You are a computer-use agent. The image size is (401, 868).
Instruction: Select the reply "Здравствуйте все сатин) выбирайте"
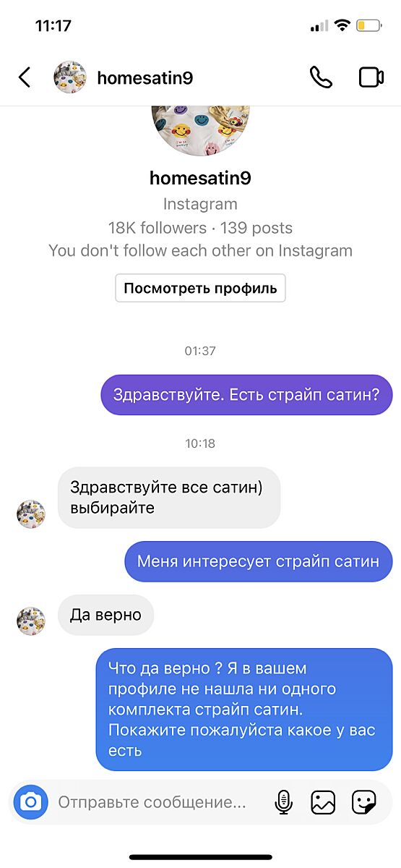(x=169, y=497)
